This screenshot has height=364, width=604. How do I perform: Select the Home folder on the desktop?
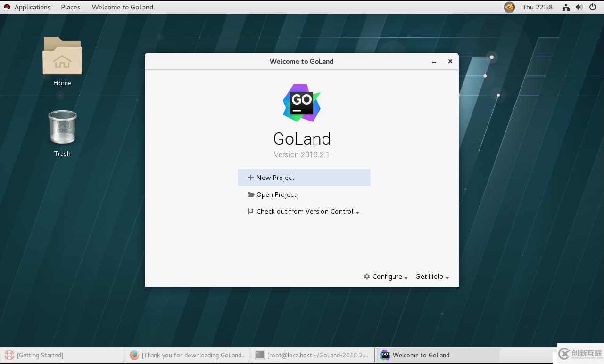tap(62, 62)
